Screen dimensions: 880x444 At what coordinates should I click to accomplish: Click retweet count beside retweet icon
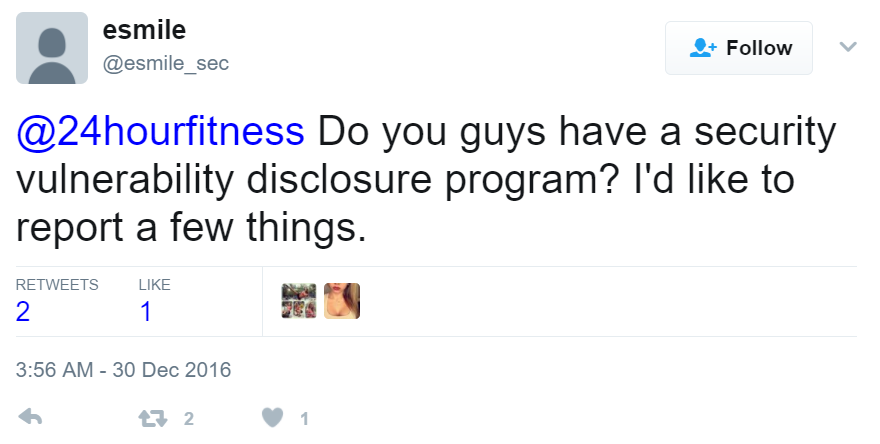(x=188, y=419)
